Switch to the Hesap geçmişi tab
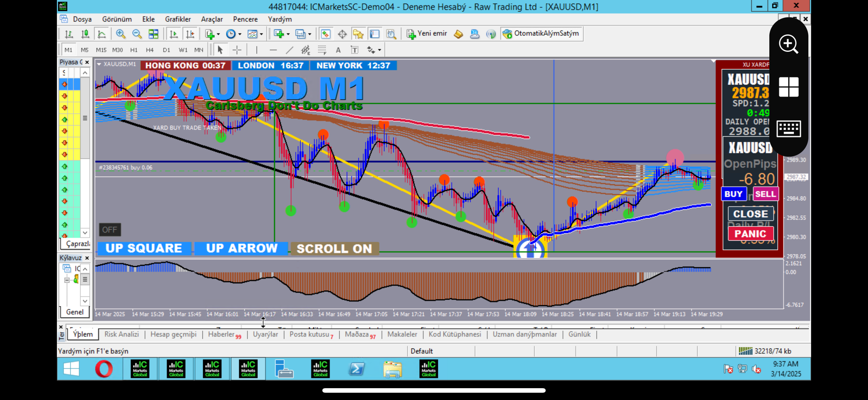 173,334
